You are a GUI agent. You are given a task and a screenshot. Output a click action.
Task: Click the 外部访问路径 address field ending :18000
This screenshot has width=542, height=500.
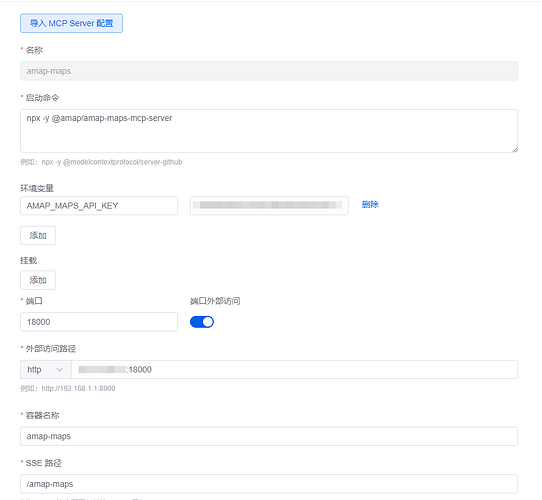coord(295,370)
